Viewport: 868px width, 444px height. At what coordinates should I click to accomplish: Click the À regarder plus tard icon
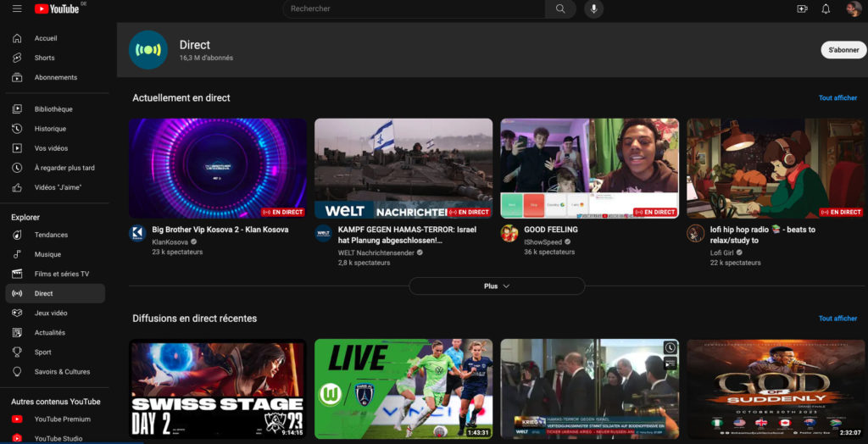[17, 168]
